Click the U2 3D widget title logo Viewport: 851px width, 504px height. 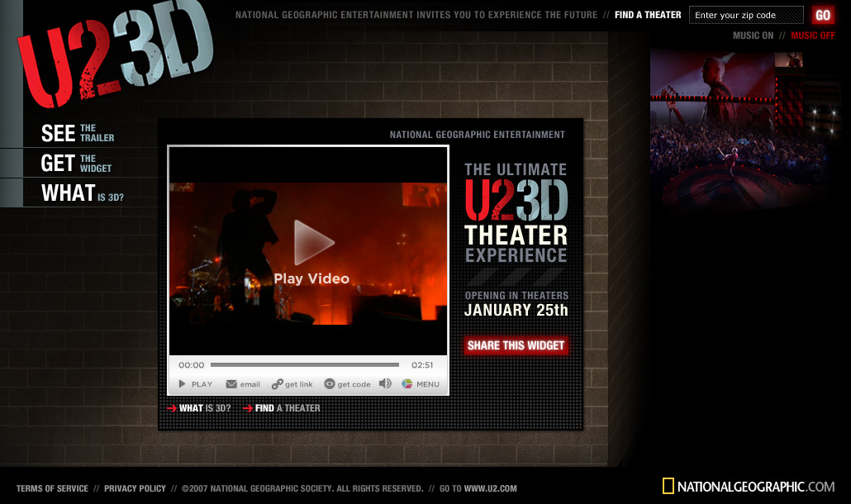tap(516, 200)
